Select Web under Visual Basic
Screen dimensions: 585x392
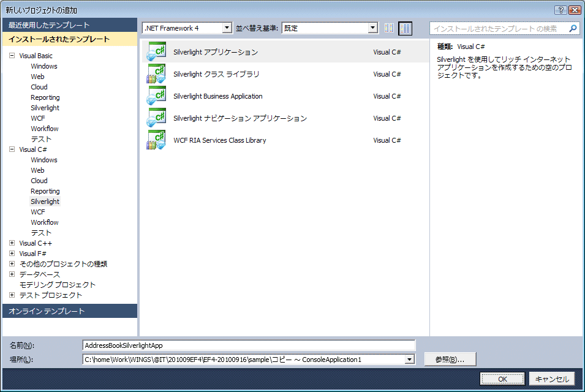37,77
